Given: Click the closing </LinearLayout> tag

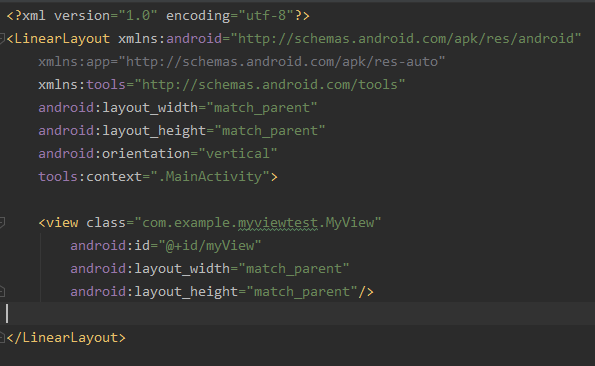Looking at the screenshot, I should [66, 338].
